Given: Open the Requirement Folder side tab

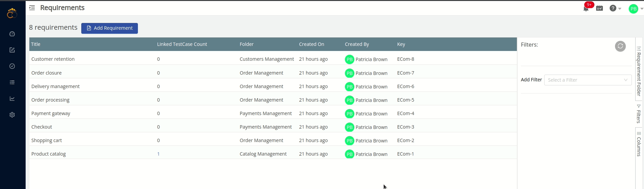Looking at the screenshot, I should pyautogui.click(x=639, y=72).
